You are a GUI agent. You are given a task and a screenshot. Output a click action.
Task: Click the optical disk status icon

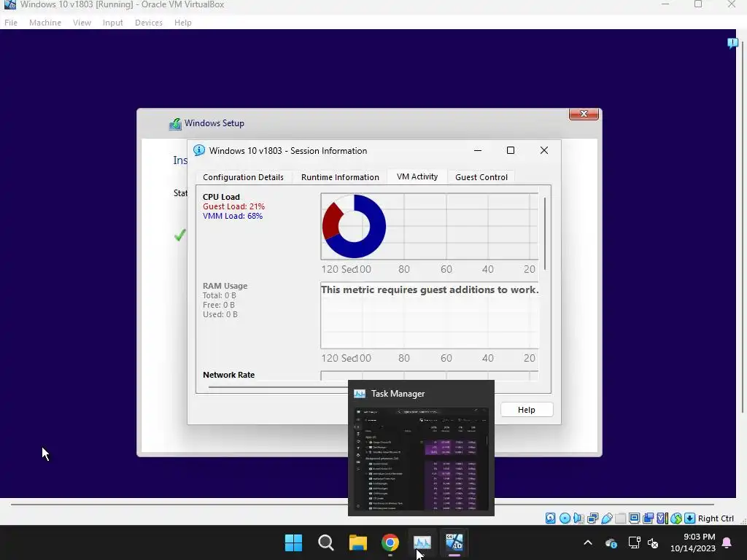(565, 518)
